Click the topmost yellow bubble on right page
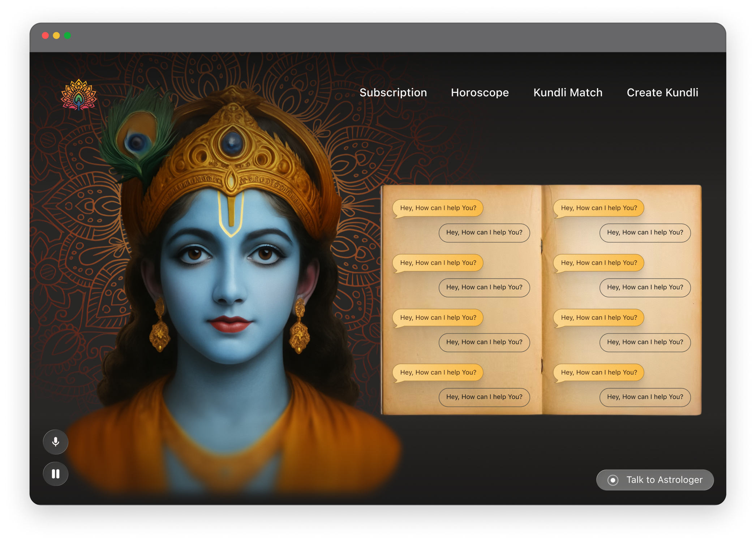Screen dimensions: 756x542 [599, 208]
